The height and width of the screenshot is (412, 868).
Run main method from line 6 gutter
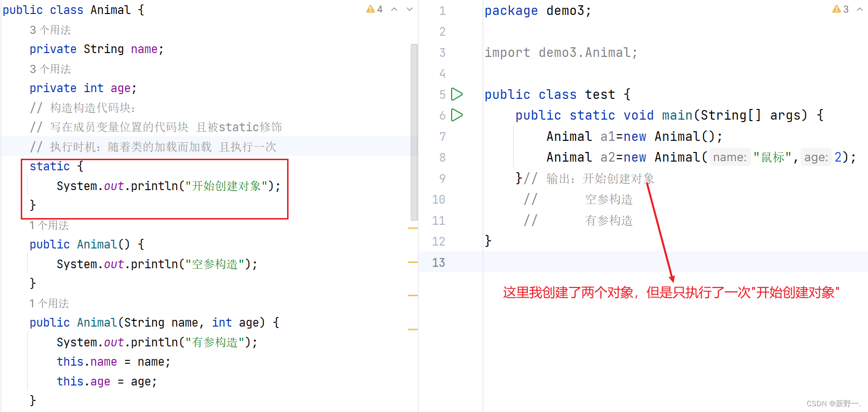point(456,115)
